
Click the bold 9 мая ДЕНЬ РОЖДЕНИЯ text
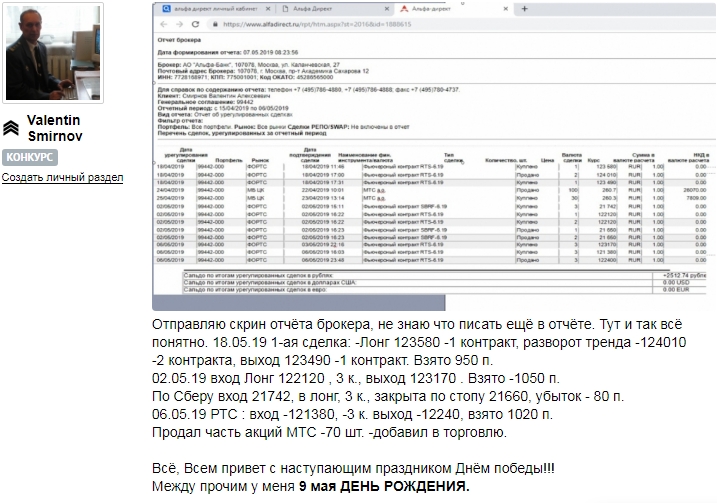click(384, 487)
